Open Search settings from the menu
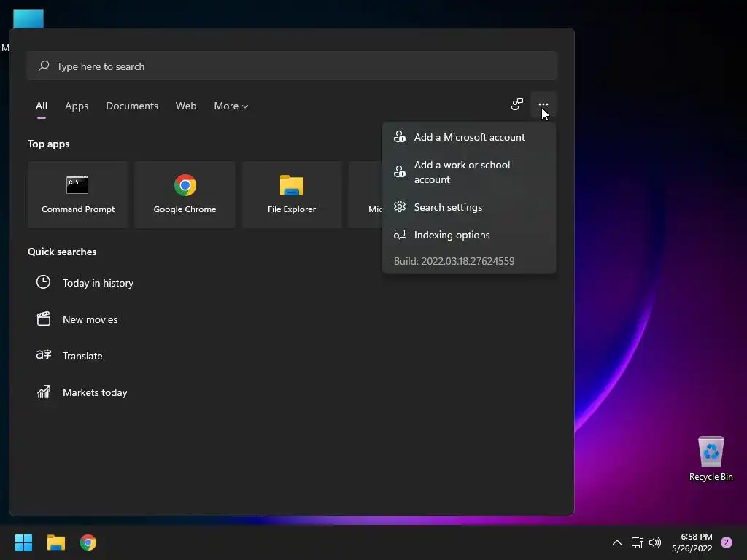 click(469, 206)
